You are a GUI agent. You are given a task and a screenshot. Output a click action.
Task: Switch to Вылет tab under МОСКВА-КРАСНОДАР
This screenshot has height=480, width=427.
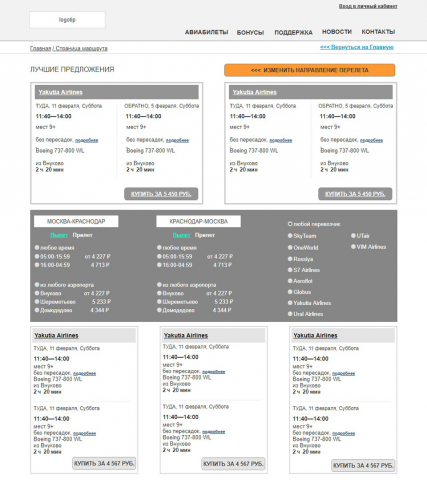59,235
